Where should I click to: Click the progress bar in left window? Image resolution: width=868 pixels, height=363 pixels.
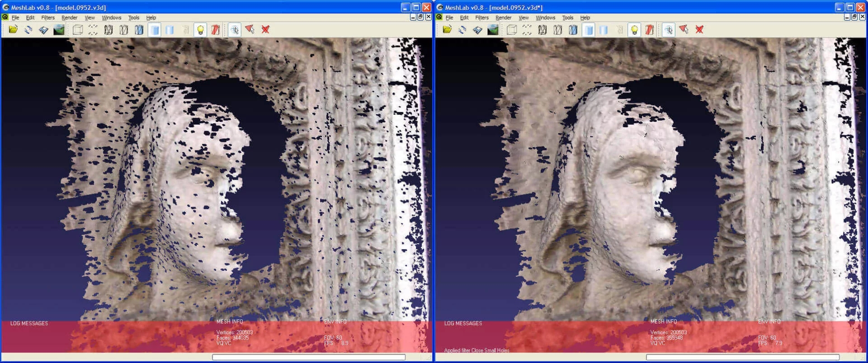[309, 357]
